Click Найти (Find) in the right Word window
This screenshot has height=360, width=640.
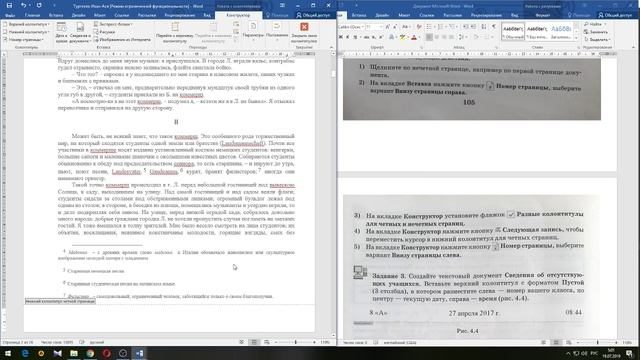click(x=595, y=24)
